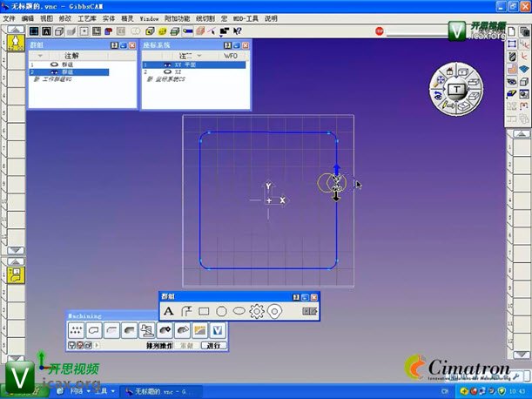Select the gear shape tool

[256, 311]
